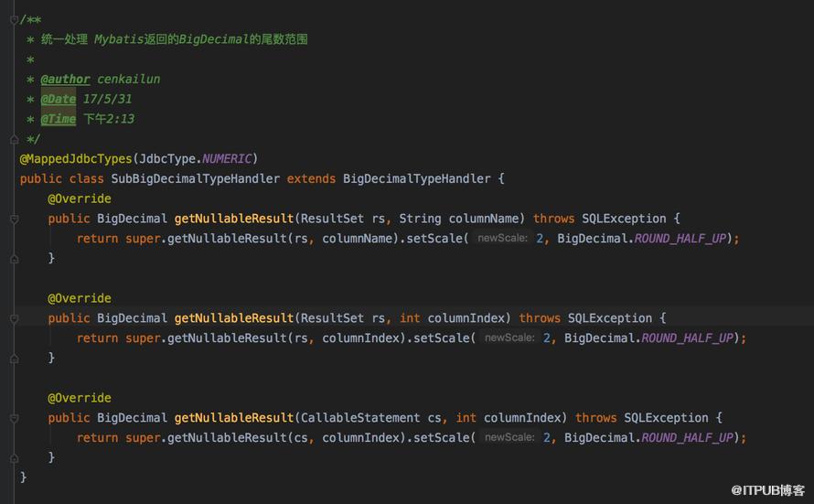Click SQLException on the String columnName method

point(624,219)
